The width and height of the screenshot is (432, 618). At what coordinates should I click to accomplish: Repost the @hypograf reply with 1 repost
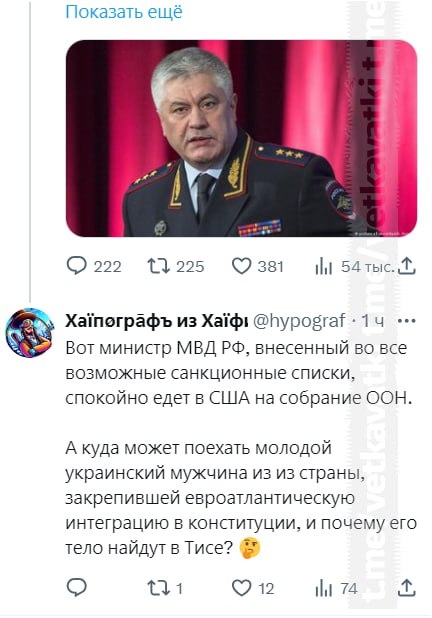(x=165, y=588)
